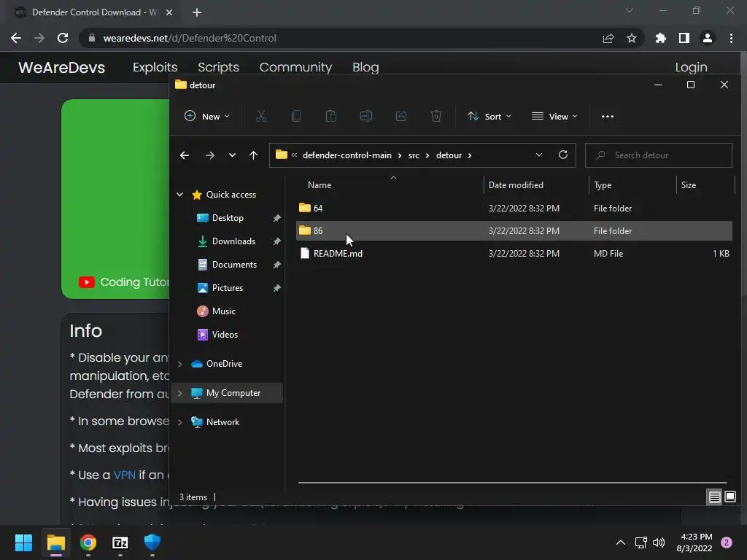This screenshot has width=747, height=560.
Task: Click the Paste clipboard icon in Explorer toolbar
Action: 330,116
